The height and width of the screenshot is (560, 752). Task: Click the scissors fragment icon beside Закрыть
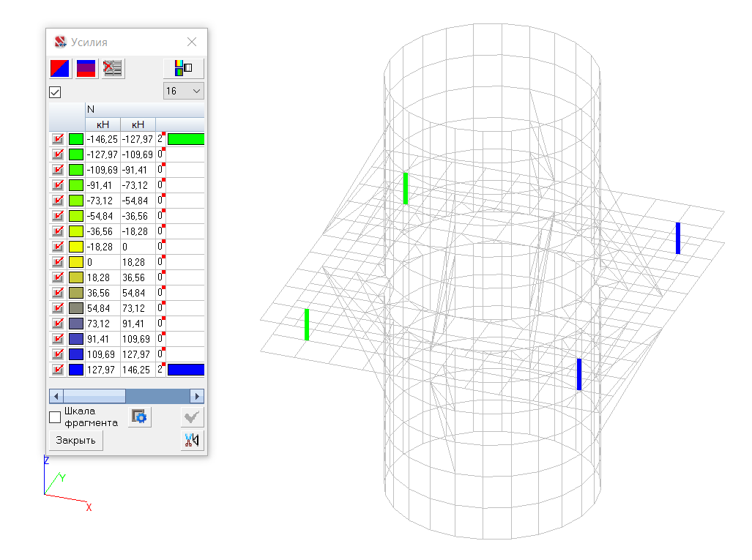192,440
